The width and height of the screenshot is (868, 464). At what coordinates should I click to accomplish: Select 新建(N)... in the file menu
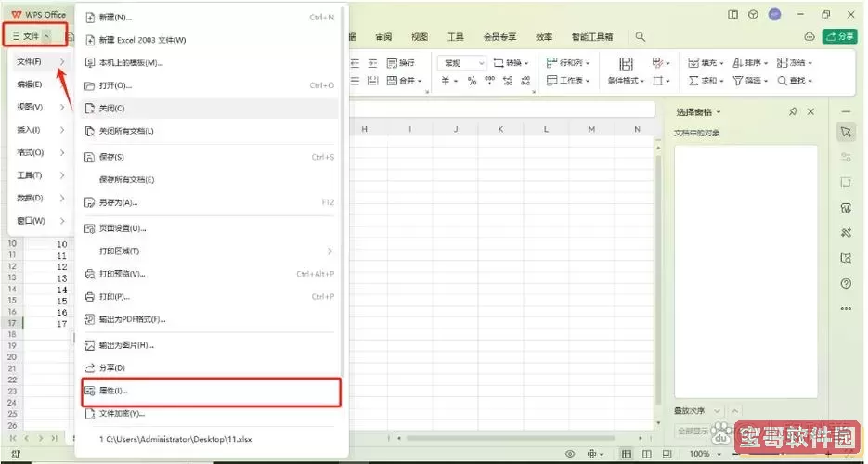pyautogui.click(x=209, y=18)
